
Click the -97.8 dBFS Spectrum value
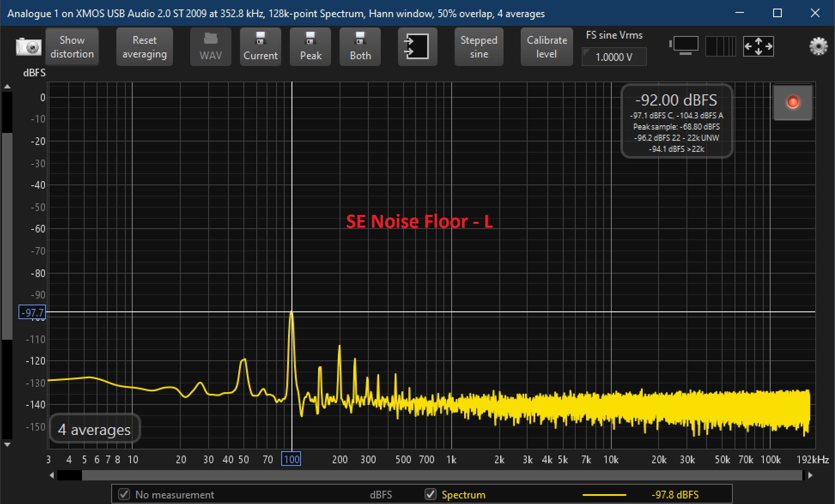tap(675, 495)
